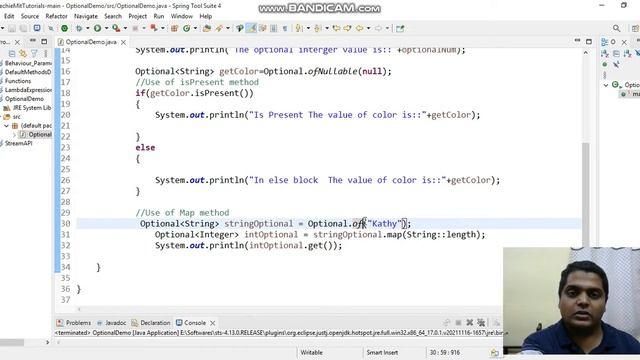
Task: Open External Tools dropdown arrow
Action: (x=125, y=28)
